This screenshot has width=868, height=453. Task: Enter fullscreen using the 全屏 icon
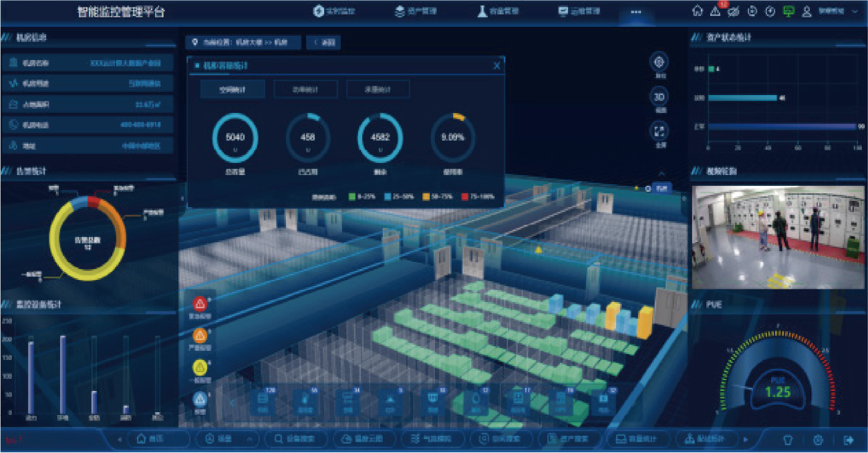coord(660,131)
